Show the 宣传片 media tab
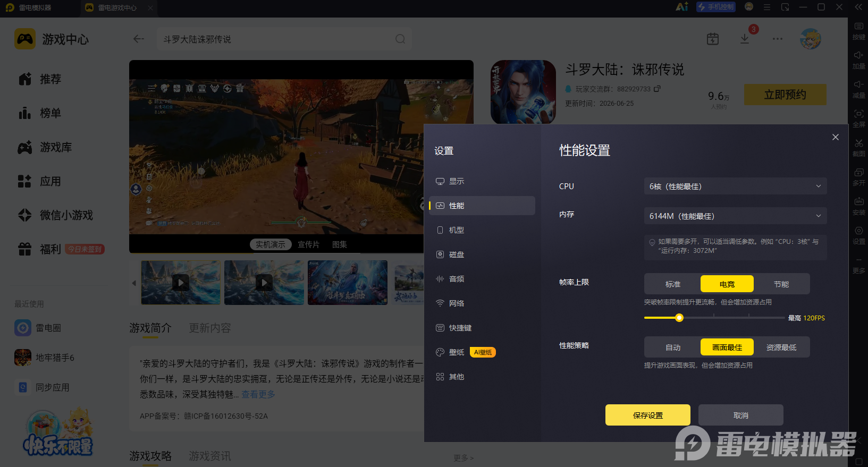The image size is (868, 467). (x=308, y=244)
